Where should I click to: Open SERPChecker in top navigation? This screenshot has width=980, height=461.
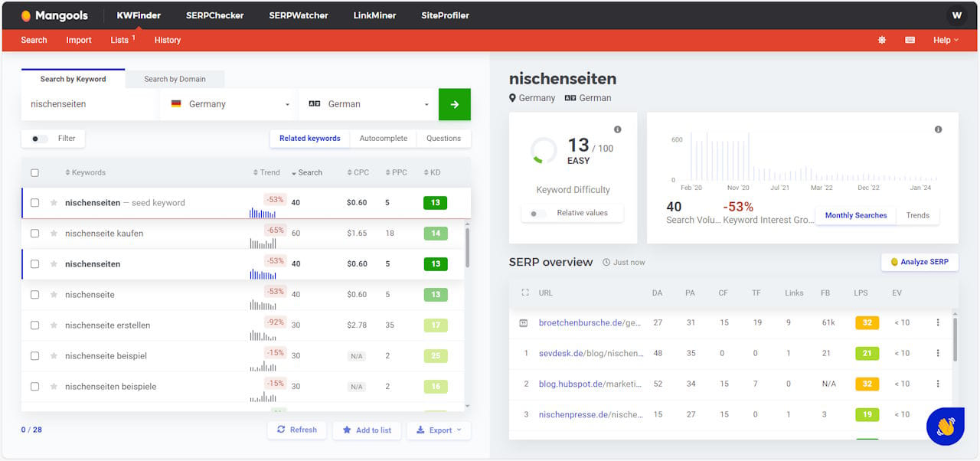click(x=216, y=15)
